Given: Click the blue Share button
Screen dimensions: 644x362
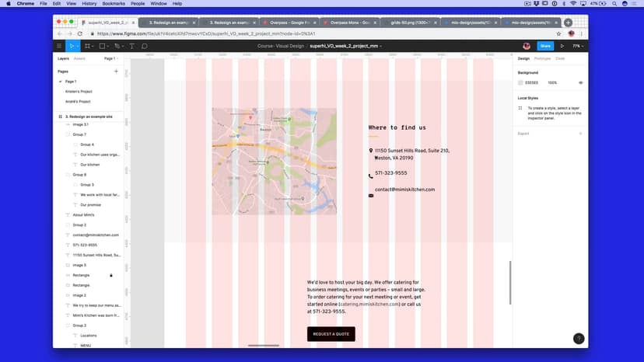Looking at the screenshot, I should 544,47.
